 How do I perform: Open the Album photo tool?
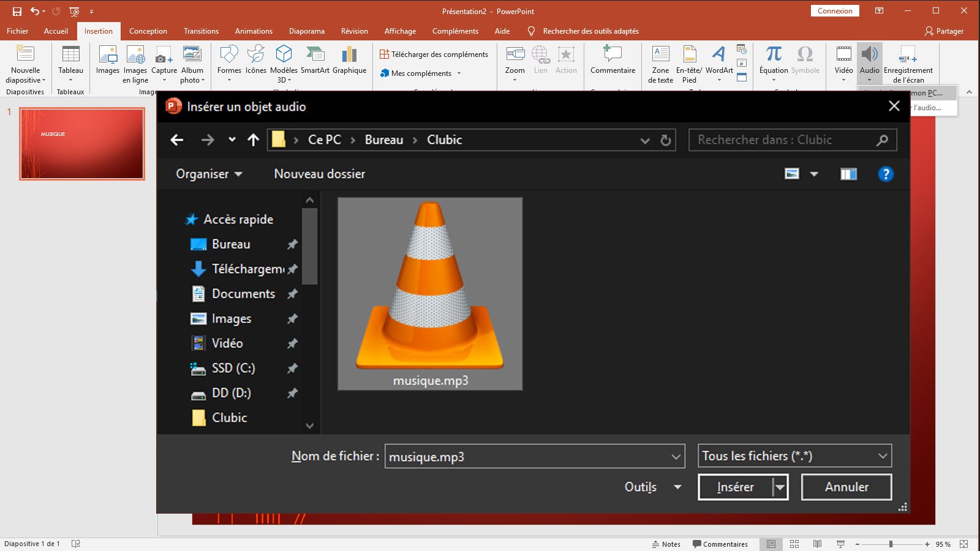(192, 64)
